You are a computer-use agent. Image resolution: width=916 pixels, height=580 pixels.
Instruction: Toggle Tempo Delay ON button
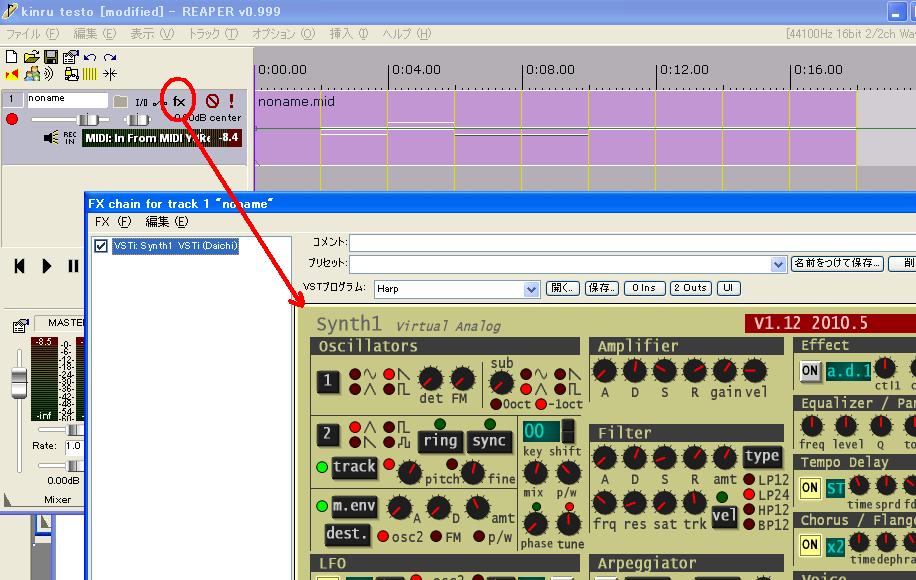tap(810, 488)
